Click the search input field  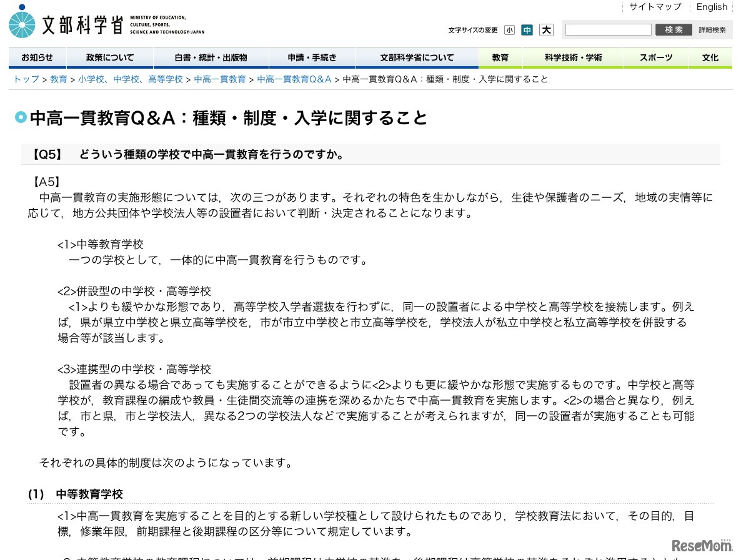(607, 29)
